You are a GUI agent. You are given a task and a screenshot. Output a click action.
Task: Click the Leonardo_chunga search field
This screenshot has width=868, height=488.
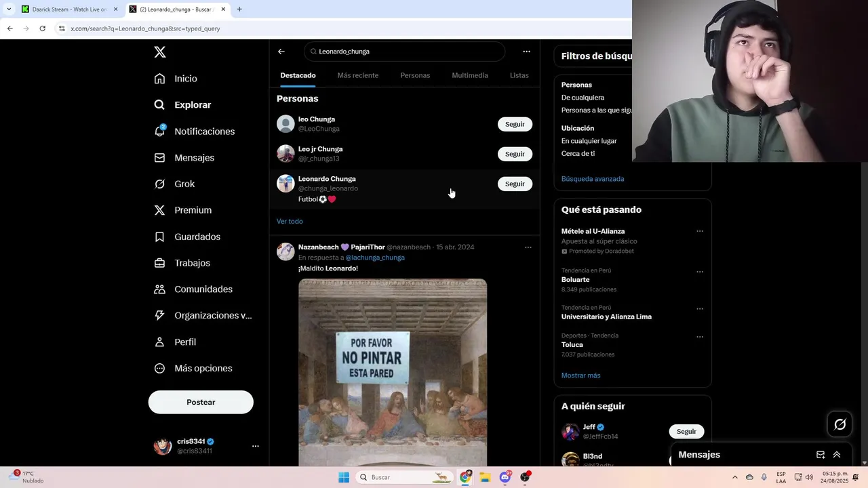tap(405, 52)
